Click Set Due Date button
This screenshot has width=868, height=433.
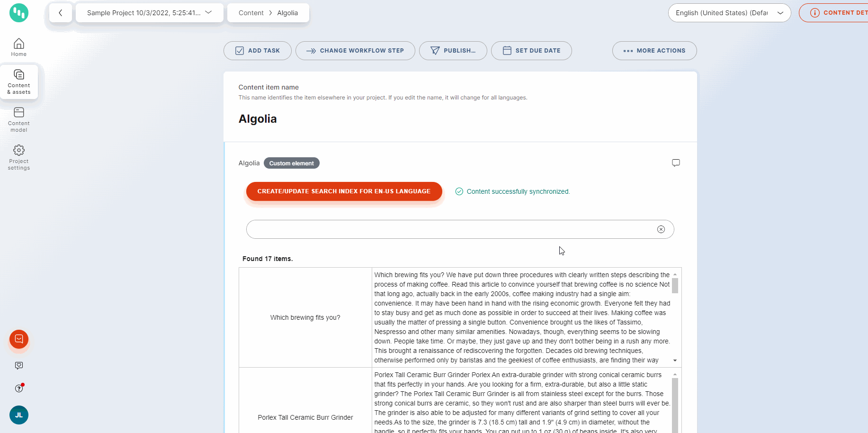(x=531, y=51)
